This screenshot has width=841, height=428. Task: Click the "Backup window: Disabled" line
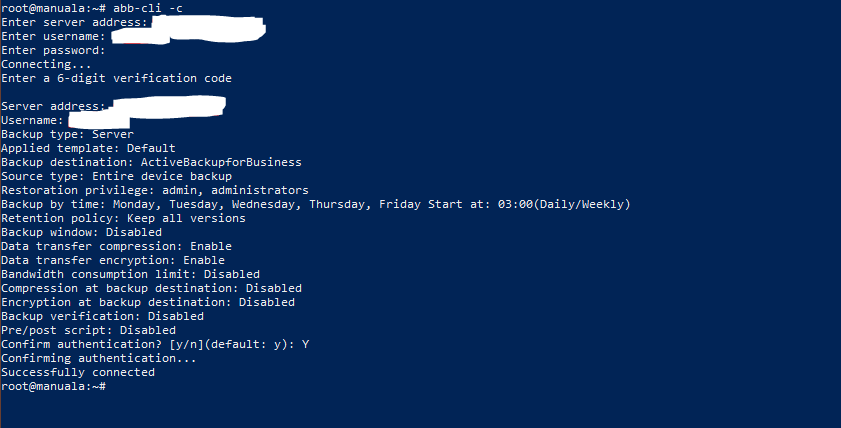pyautogui.click(x=81, y=232)
